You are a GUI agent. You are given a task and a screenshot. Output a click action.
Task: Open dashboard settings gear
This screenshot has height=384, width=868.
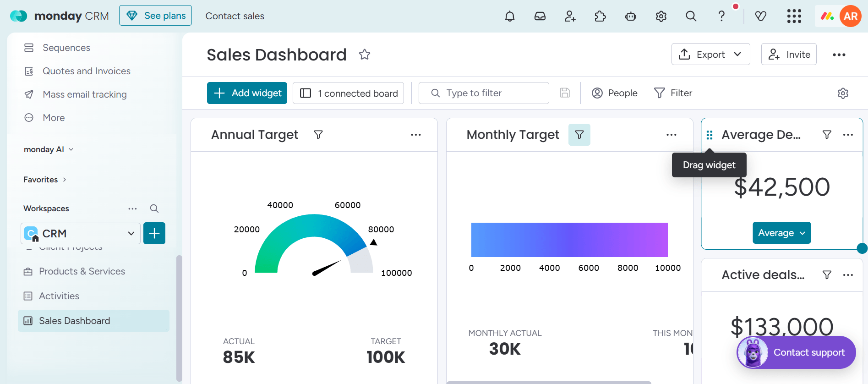pyautogui.click(x=843, y=93)
